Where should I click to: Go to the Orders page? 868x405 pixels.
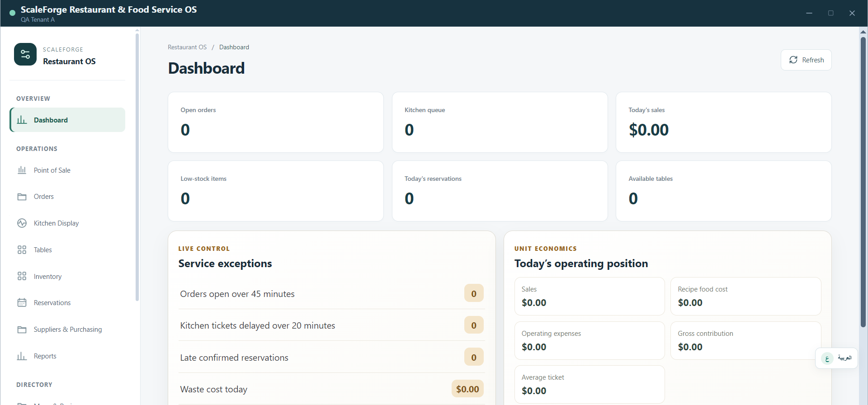[67, 197]
